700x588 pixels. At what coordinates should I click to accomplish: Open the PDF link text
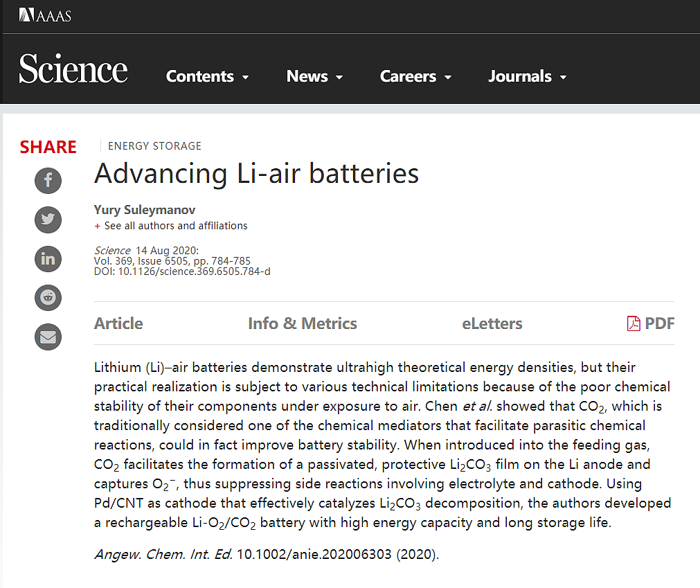click(x=659, y=323)
